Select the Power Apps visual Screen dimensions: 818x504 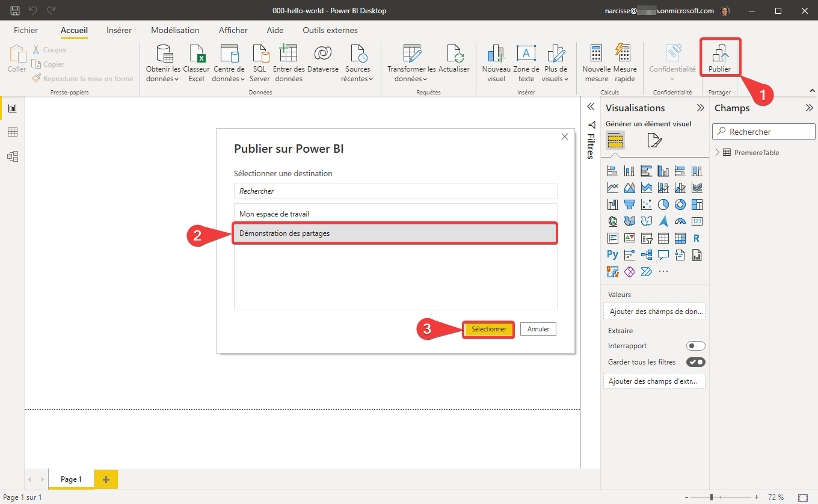click(x=630, y=272)
